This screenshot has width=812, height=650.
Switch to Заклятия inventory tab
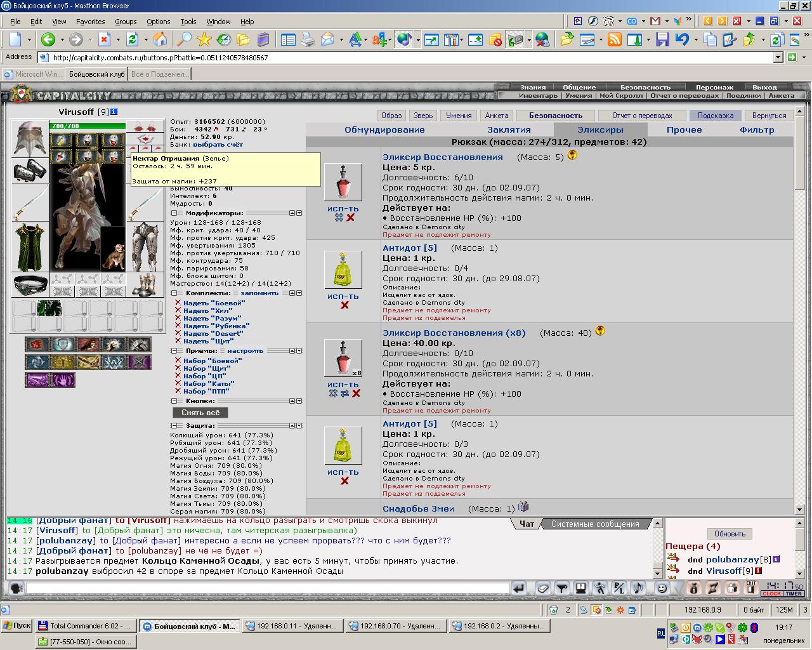click(x=509, y=129)
